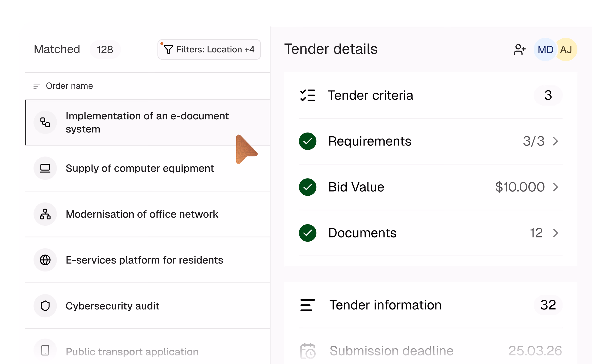Click the shield icon for Cybersecurity audit
This screenshot has width=592, height=364.
tap(45, 306)
